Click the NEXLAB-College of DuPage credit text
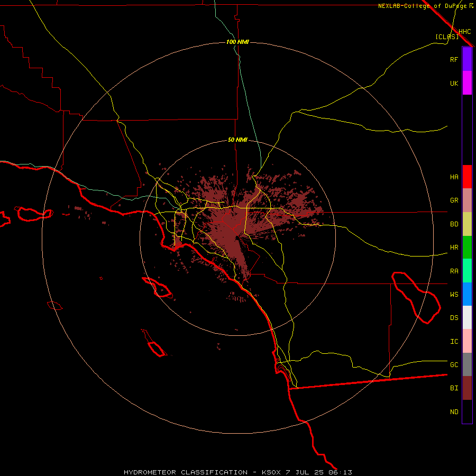 pyautogui.click(x=422, y=6)
